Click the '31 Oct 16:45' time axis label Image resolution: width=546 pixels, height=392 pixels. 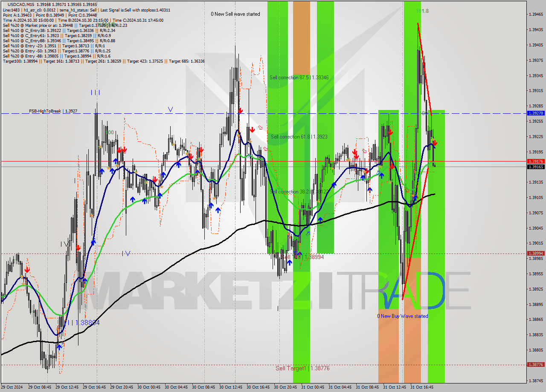(x=422, y=387)
